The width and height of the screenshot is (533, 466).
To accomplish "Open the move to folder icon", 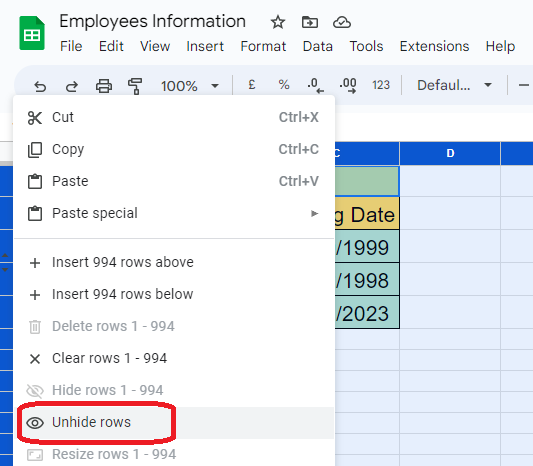I will (x=310, y=22).
